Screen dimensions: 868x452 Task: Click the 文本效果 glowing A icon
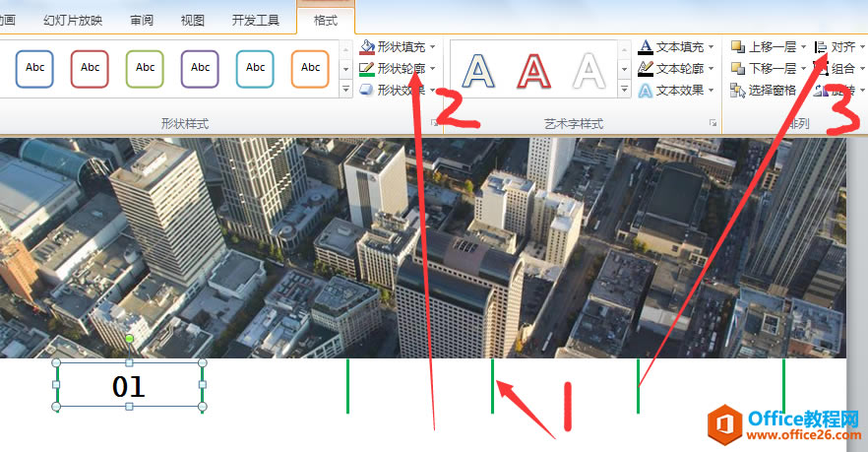646,91
